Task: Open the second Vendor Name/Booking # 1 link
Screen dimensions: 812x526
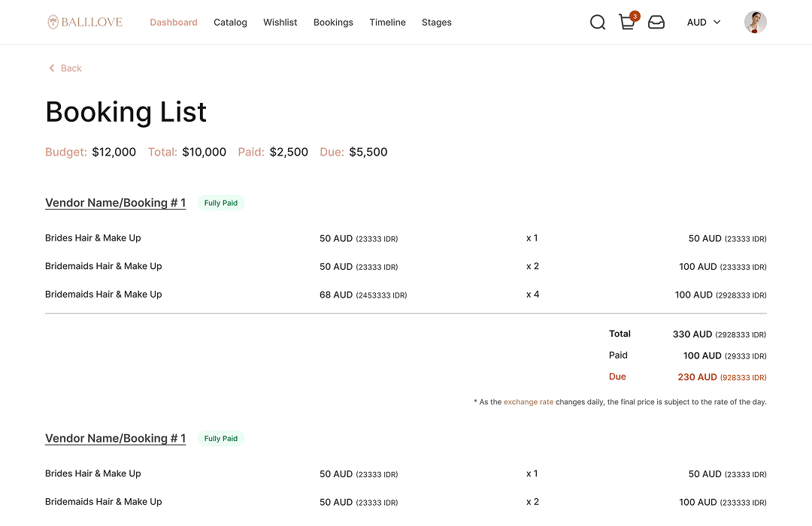Action: coord(115,439)
